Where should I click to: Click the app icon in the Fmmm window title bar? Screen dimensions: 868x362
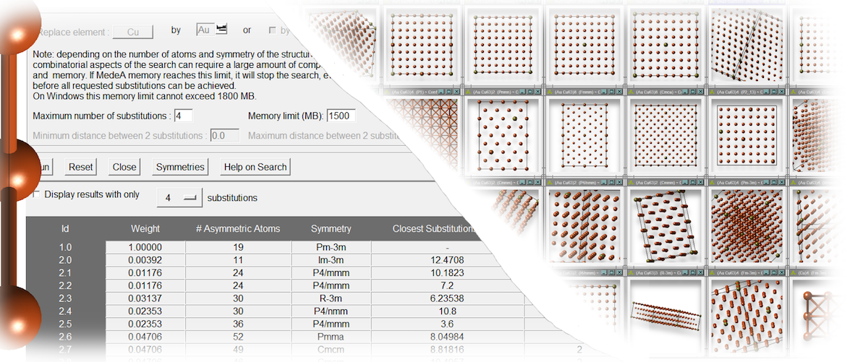(550, 92)
